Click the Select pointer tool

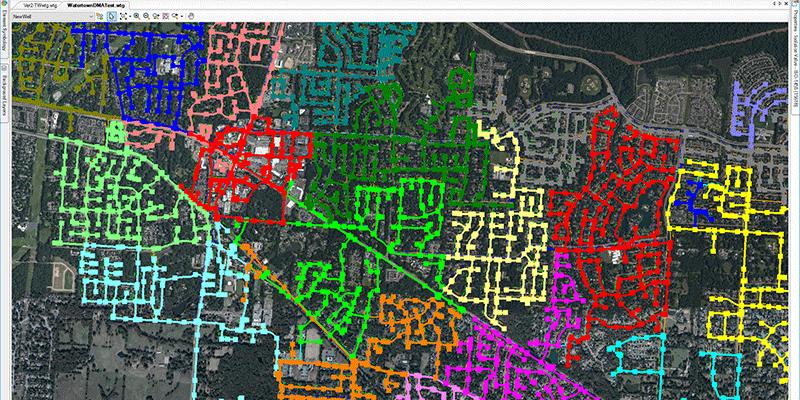click(111, 17)
